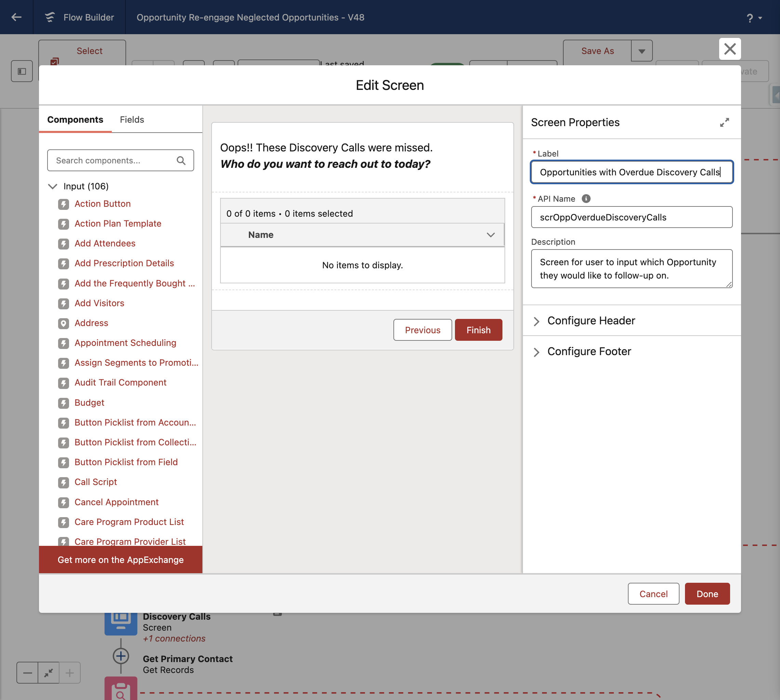Screen dimensions: 780x700
Task: Select Add Prescription Details component
Action: point(124,263)
